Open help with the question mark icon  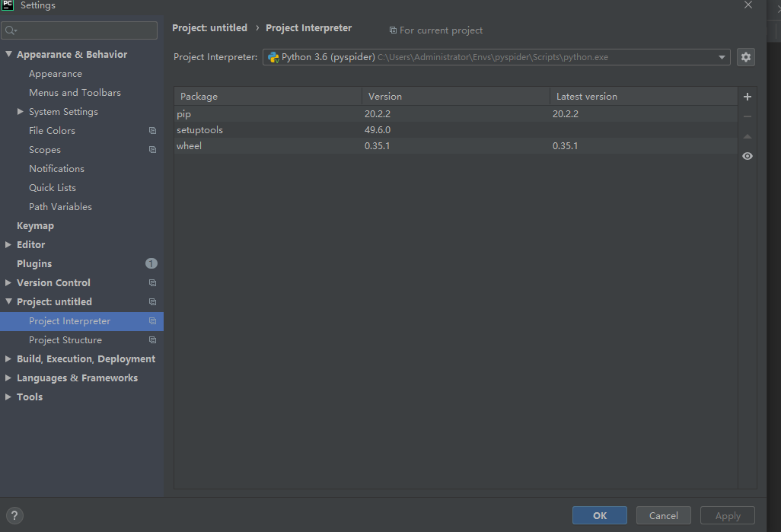tap(14, 515)
